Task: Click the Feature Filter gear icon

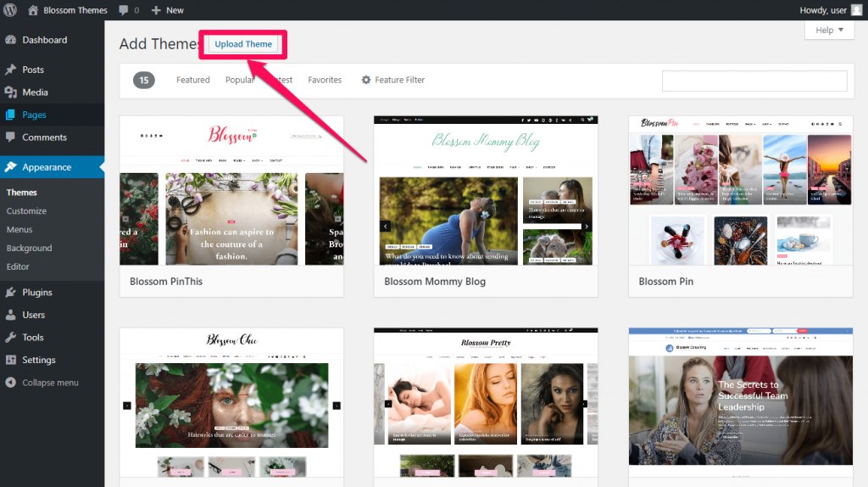Action: tap(366, 80)
